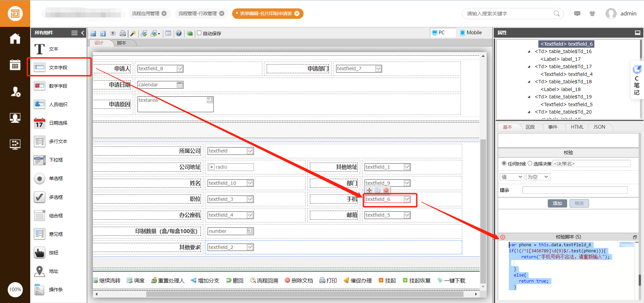Click the magic wand toolbar icon

pos(133,33)
